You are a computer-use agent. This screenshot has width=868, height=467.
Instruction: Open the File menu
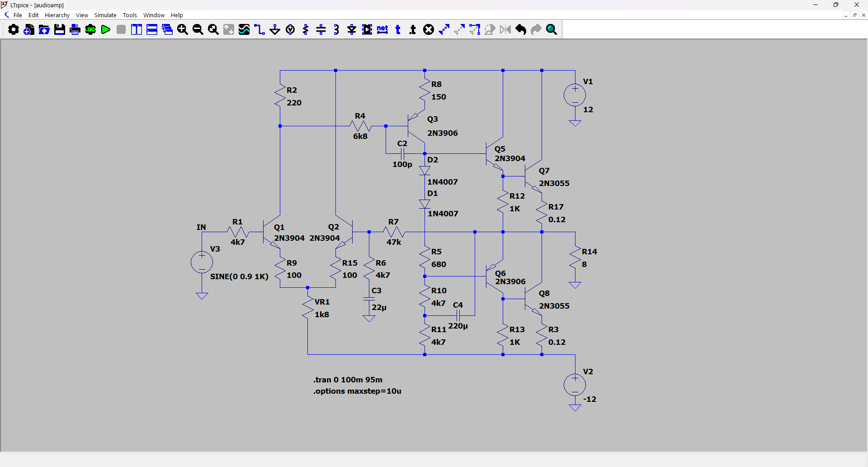[18, 15]
